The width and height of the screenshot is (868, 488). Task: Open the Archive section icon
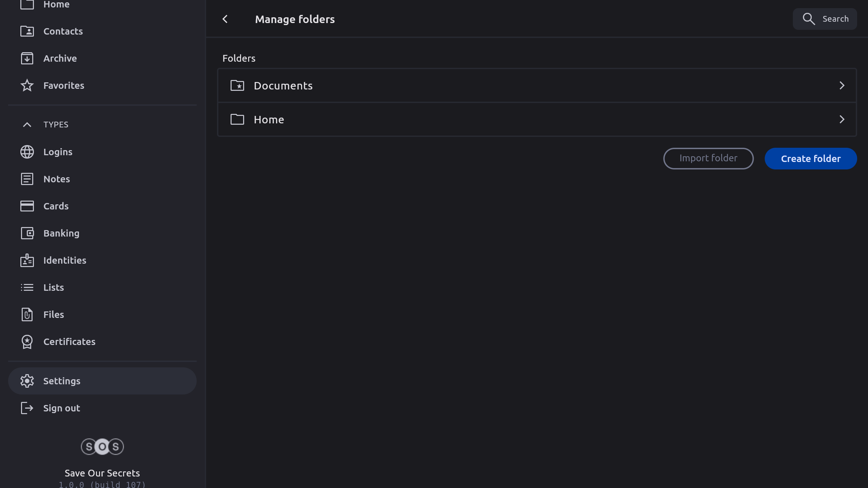(27, 58)
